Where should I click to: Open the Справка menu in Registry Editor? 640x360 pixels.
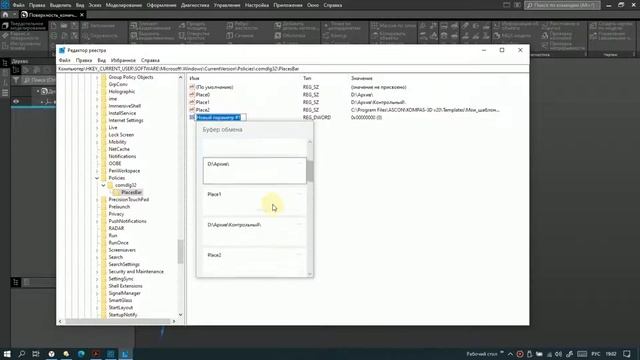150,60
